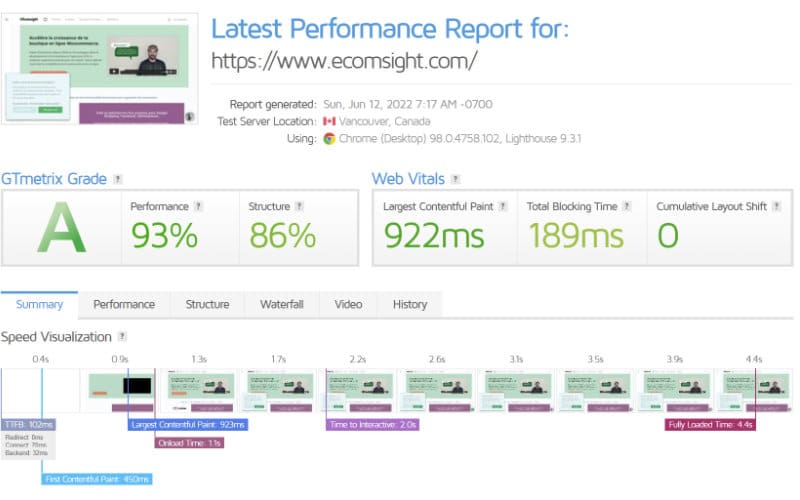800x500 pixels.
Task: Click the Lighthouse 9.3.1 browser version text
Action: click(x=543, y=138)
